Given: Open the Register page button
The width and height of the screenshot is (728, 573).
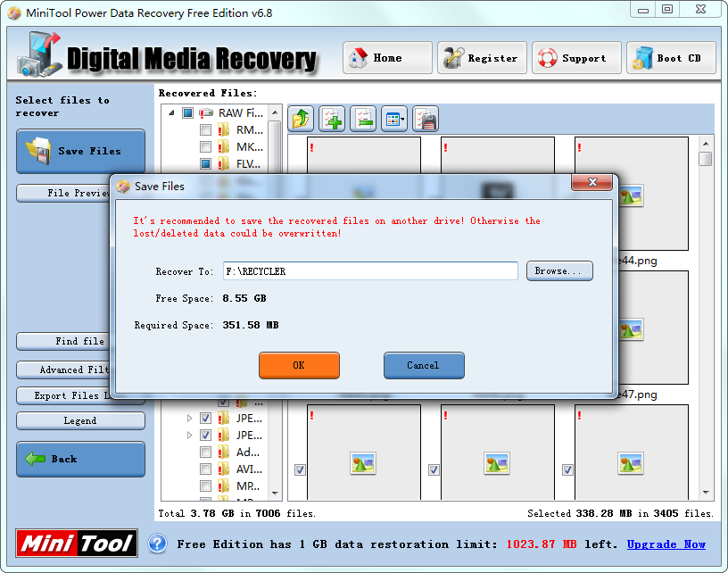Looking at the screenshot, I should click(x=482, y=58).
